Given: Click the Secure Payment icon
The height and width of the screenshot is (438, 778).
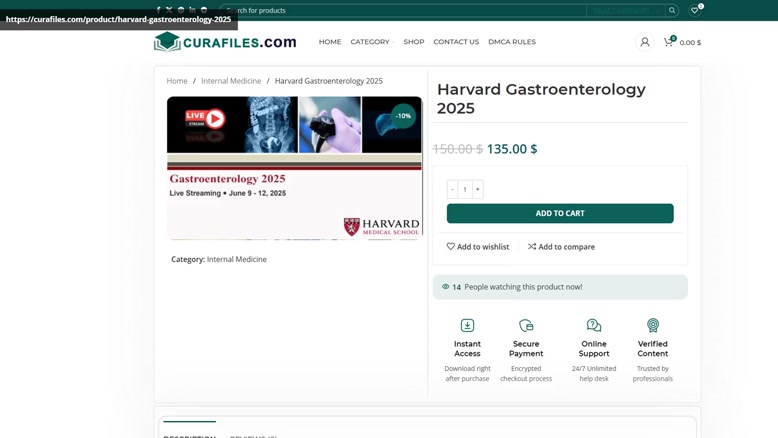Looking at the screenshot, I should [526, 325].
